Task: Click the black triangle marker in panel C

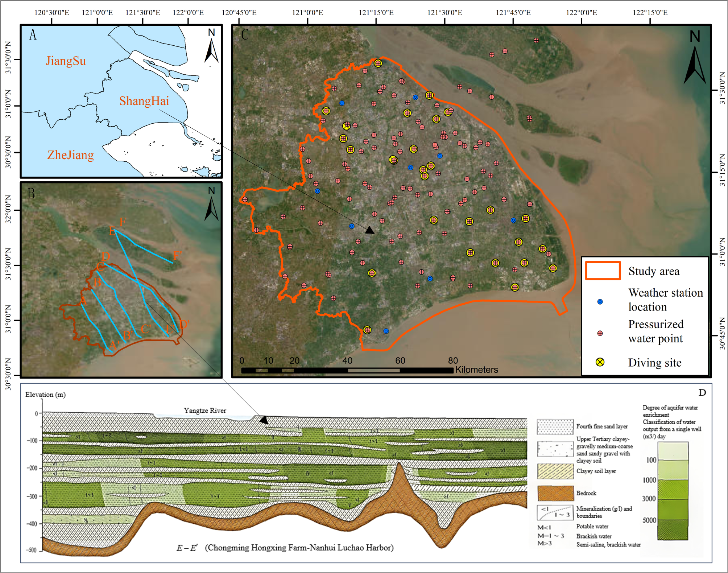Action: coord(369,230)
